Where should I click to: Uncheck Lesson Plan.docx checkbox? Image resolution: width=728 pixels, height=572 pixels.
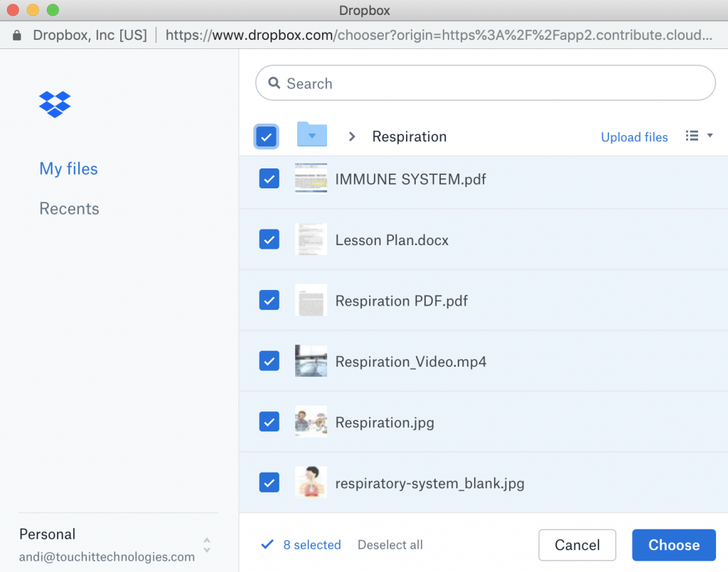coord(269,239)
